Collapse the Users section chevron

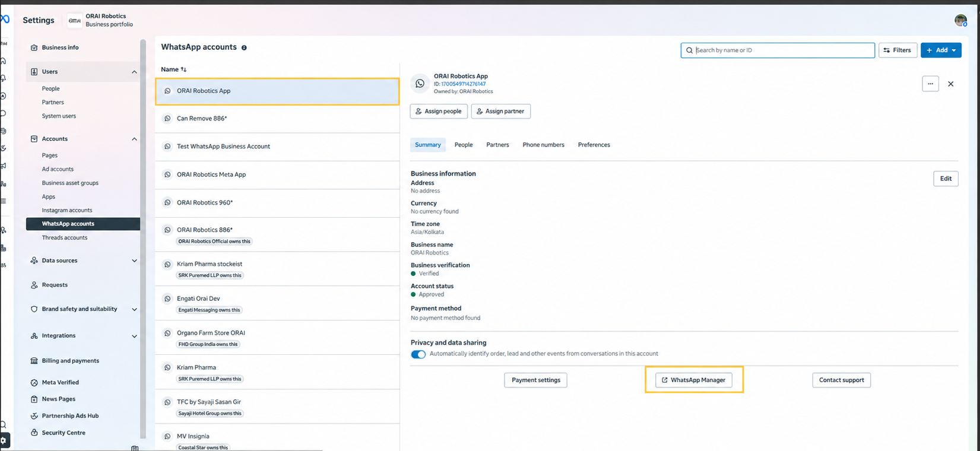pyautogui.click(x=134, y=72)
